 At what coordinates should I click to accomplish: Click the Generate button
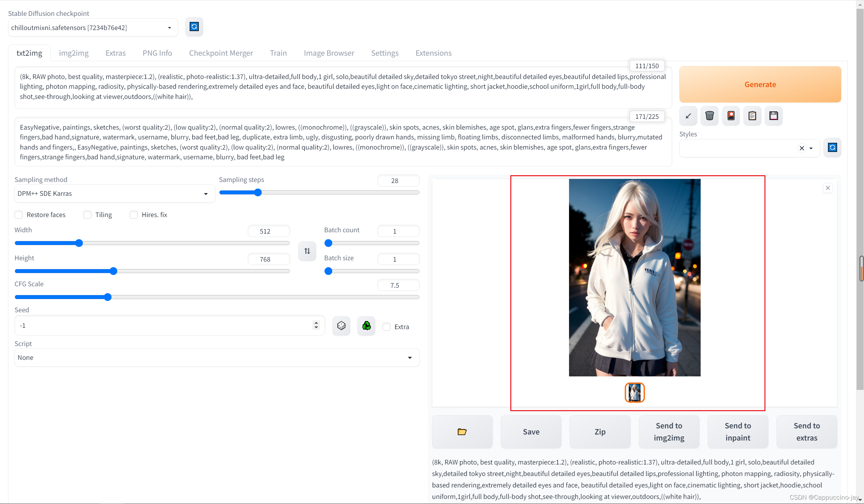point(760,84)
